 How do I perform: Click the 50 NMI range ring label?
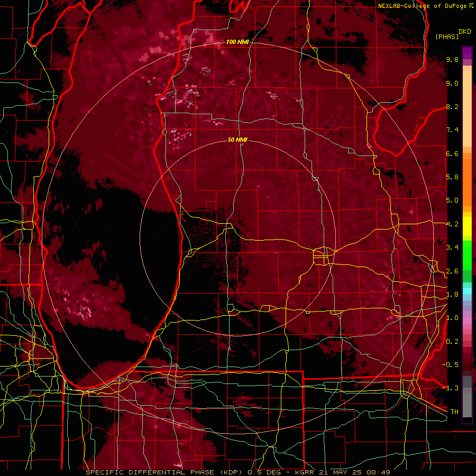point(237,140)
